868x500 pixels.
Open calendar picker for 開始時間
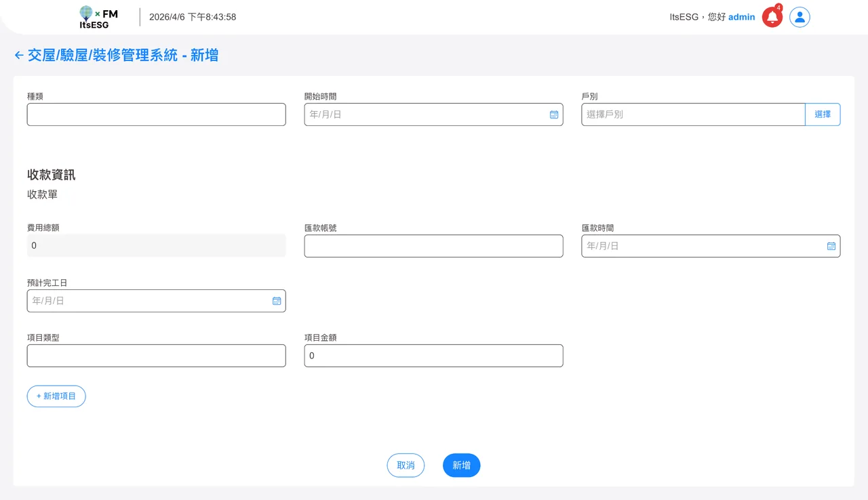(554, 114)
